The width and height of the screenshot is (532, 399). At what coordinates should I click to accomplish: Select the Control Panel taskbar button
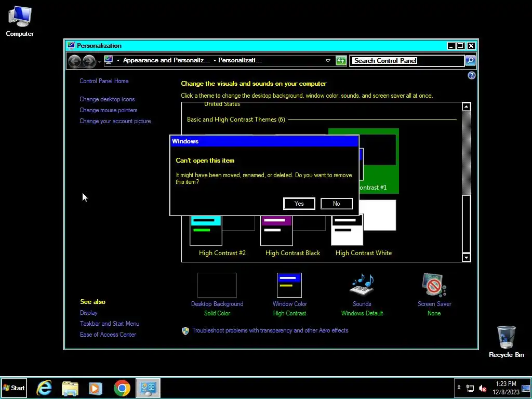(x=148, y=388)
